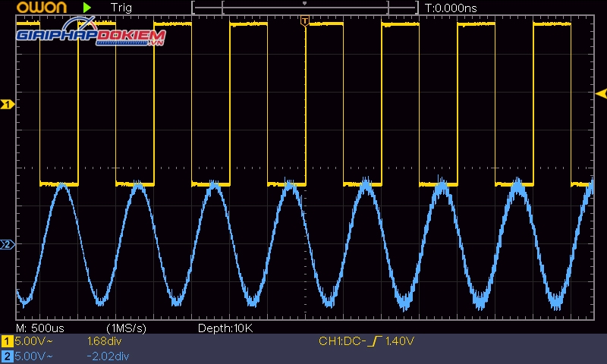
Task: Click channel 1 5.00V~ scale readout
Action: (33, 341)
